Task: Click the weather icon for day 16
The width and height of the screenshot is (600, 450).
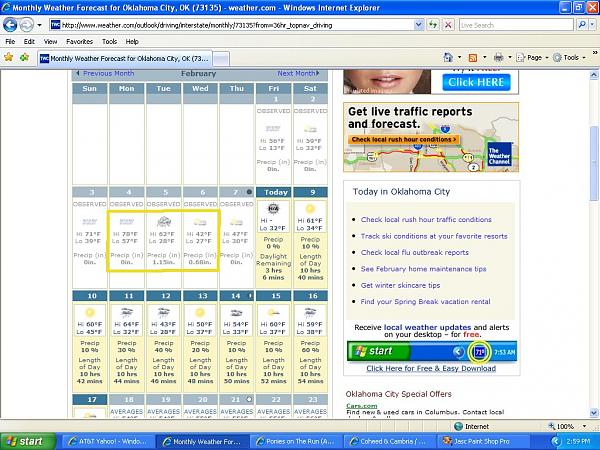Action: tap(310, 313)
